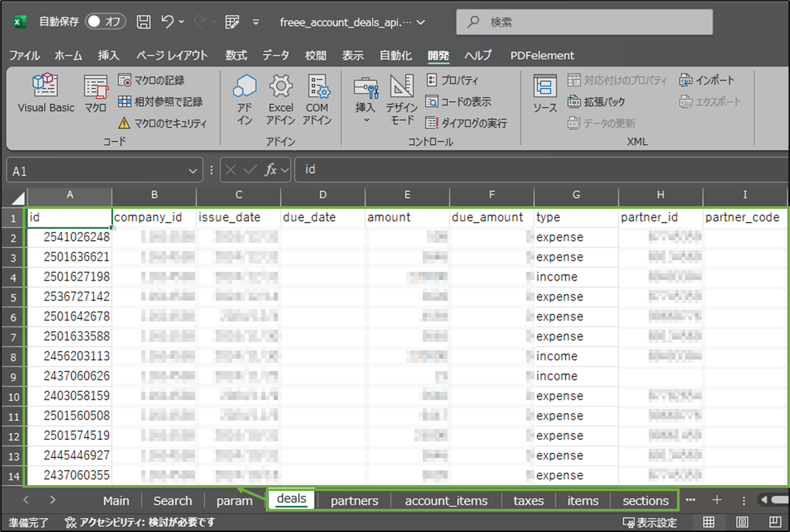
Task: Select cell with id 2541026248
Action: [69, 237]
